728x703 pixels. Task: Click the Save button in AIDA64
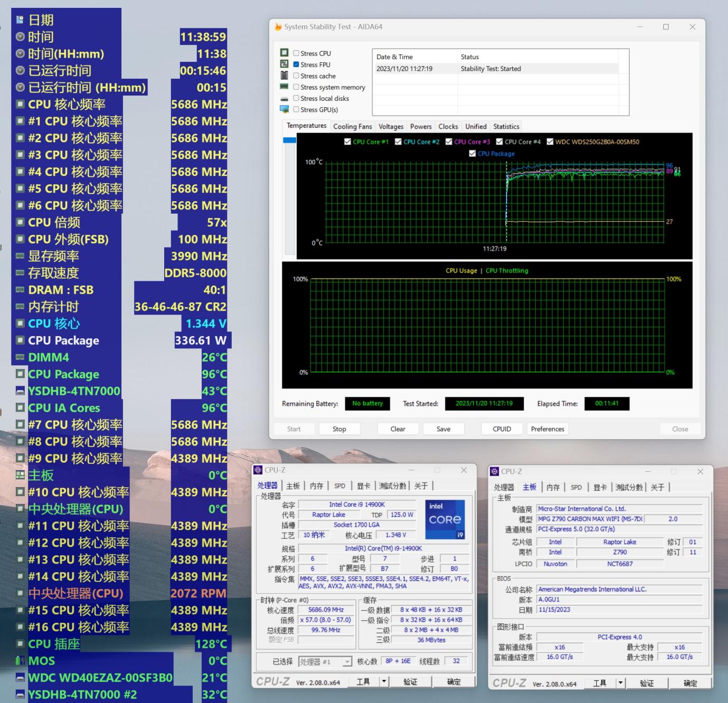coord(443,429)
